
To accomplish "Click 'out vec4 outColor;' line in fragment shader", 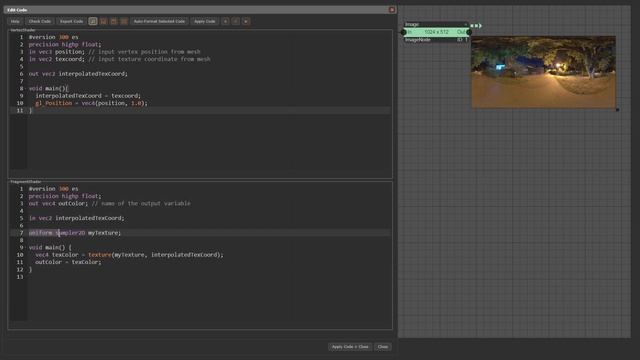I will coord(109,203).
